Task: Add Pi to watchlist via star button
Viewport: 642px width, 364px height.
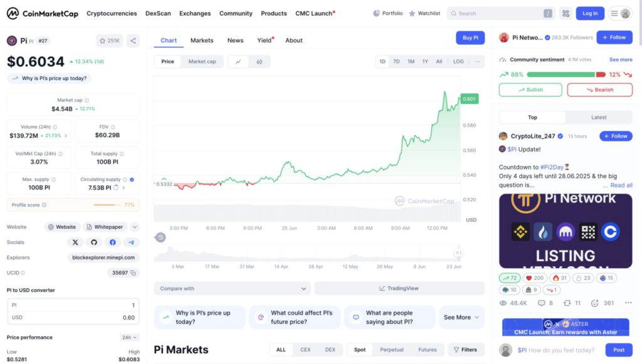Action: coord(109,41)
